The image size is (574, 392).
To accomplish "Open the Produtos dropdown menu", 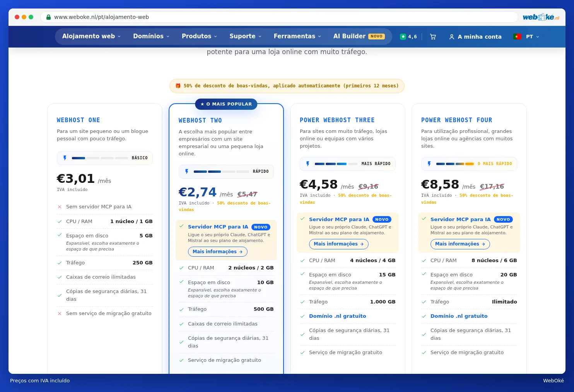I will point(199,36).
